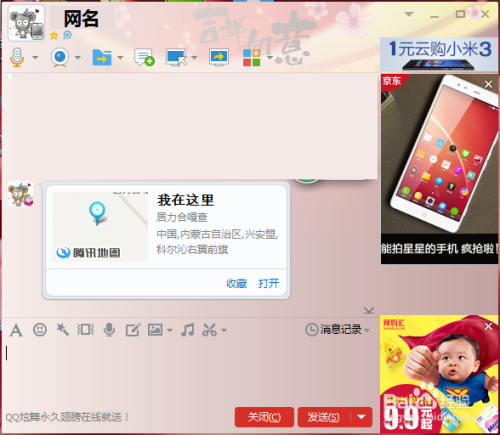Open remote desktop options dropdown arrow
The width and height of the screenshot is (500, 435).
[194, 58]
